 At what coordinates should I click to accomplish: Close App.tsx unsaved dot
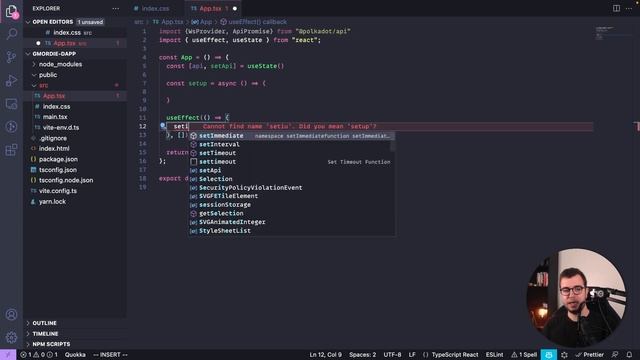click(x=235, y=8)
